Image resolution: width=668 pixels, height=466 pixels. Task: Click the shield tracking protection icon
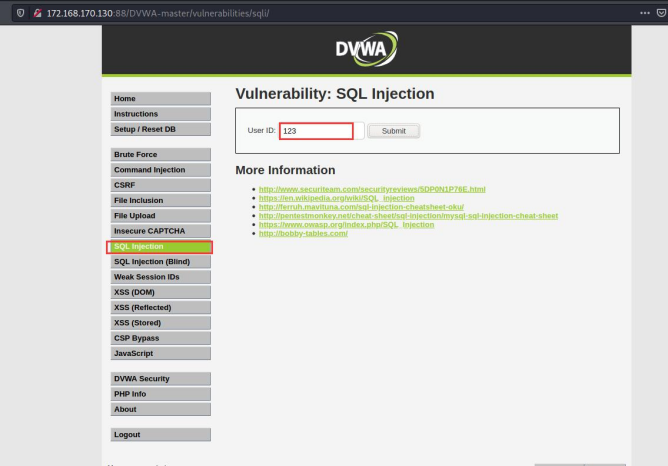20,13
